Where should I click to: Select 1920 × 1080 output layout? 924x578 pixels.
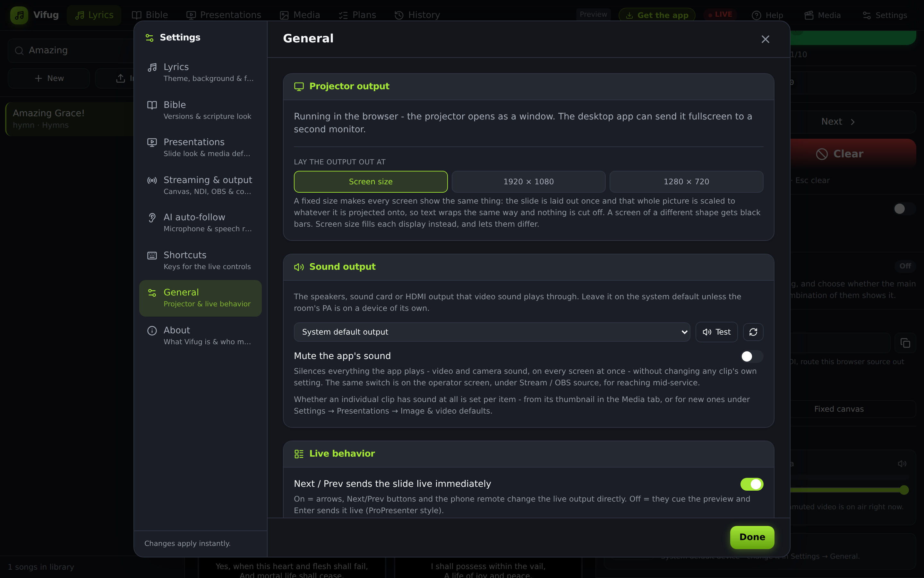[528, 181]
